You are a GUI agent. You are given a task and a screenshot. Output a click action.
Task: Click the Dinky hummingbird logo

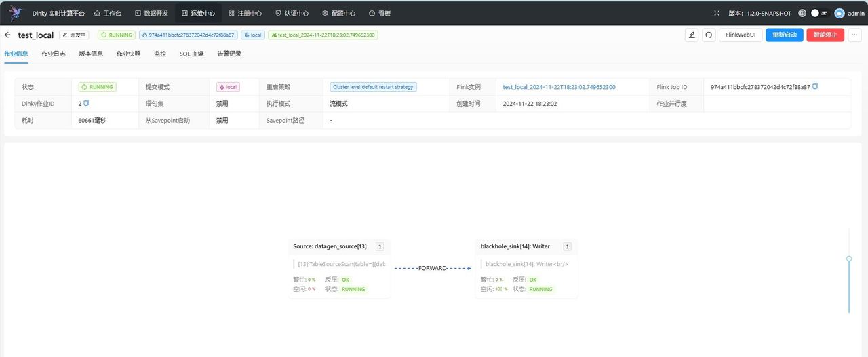point(16,13)
